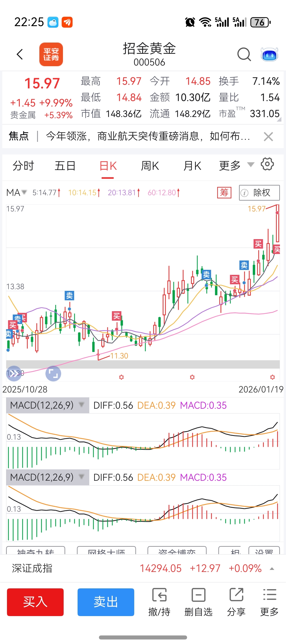Tap the info icon beside 除权
Image resolution: width=286 pixels, height=644 pixels.
coord(245,193)
